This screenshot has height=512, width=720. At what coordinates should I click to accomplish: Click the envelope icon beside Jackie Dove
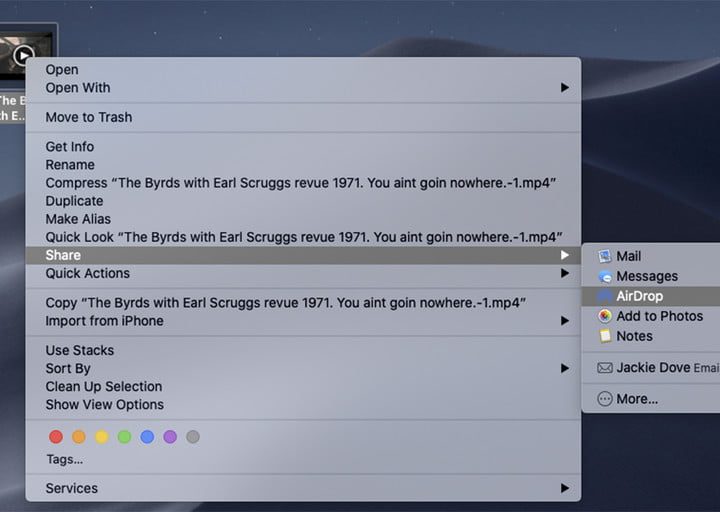tap(604, 368)
